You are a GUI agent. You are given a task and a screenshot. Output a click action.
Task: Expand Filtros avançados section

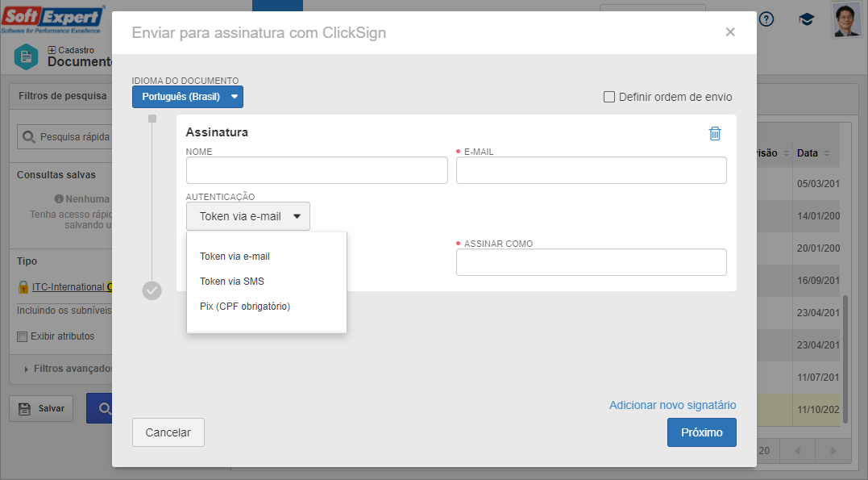[69, 369]
